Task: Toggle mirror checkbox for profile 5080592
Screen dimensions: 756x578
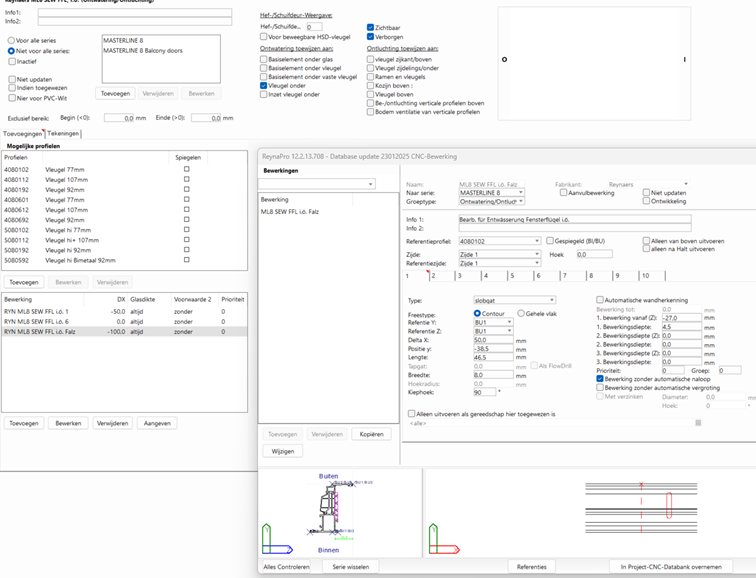Action: tap(187, 260)
